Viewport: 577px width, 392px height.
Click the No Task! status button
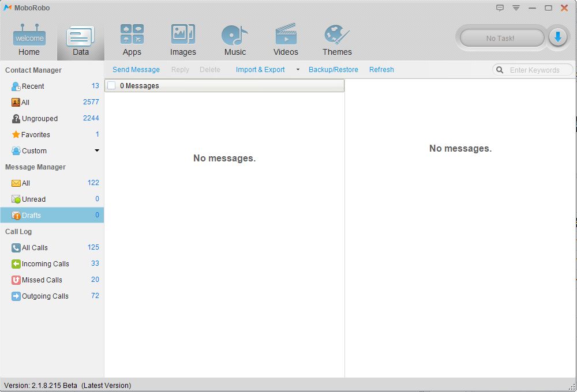(501, 38)
